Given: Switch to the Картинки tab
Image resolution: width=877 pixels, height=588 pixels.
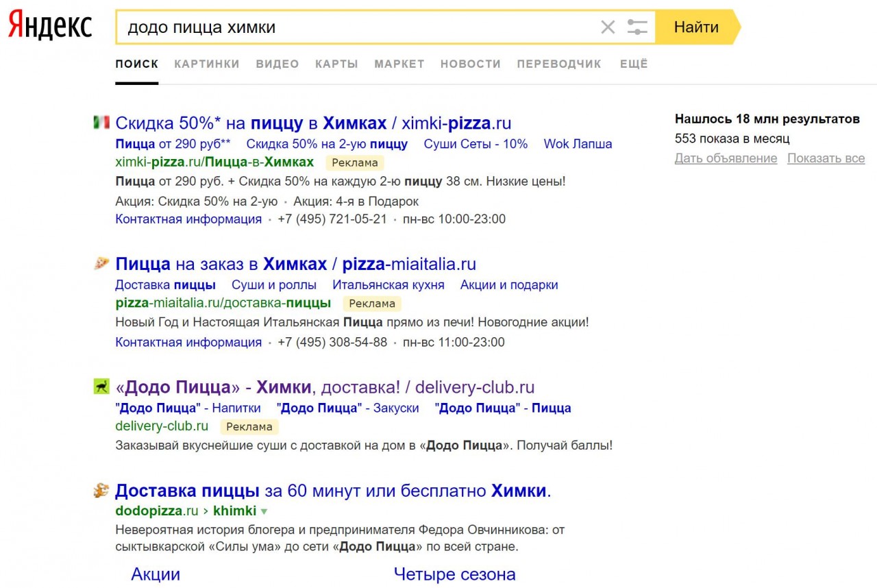Looking at the screenshot, I should tap(207, 64).
